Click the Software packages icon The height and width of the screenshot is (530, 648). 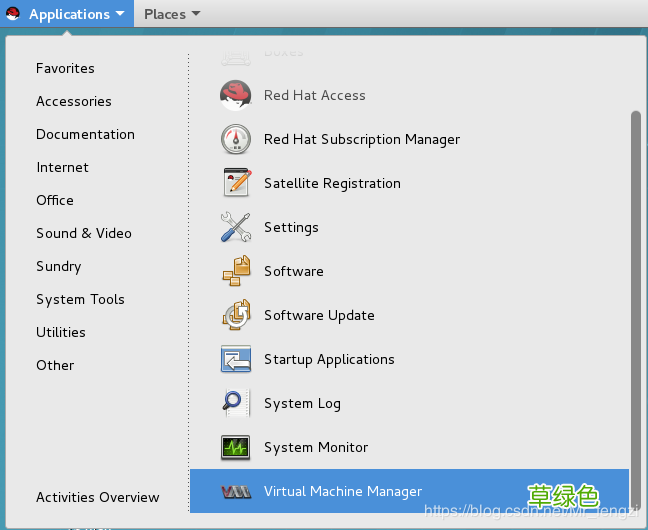tap(236, 271)
